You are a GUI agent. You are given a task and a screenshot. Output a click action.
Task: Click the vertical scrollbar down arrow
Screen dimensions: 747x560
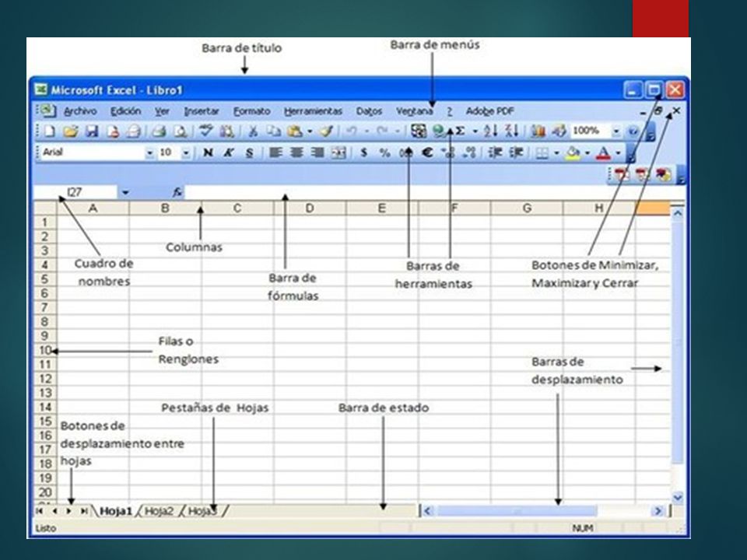678,498
